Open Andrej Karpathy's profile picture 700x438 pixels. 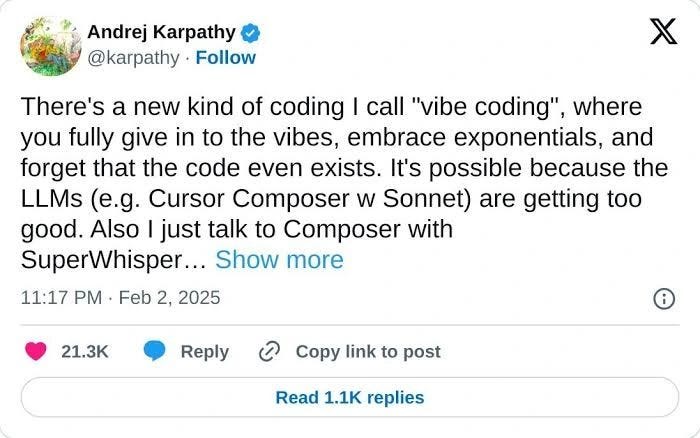pyautogui.click(x=51, y=46)
